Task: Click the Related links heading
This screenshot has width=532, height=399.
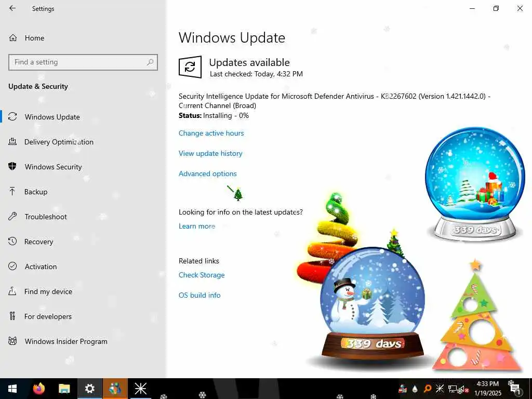Action: click(x=199, y=261)
